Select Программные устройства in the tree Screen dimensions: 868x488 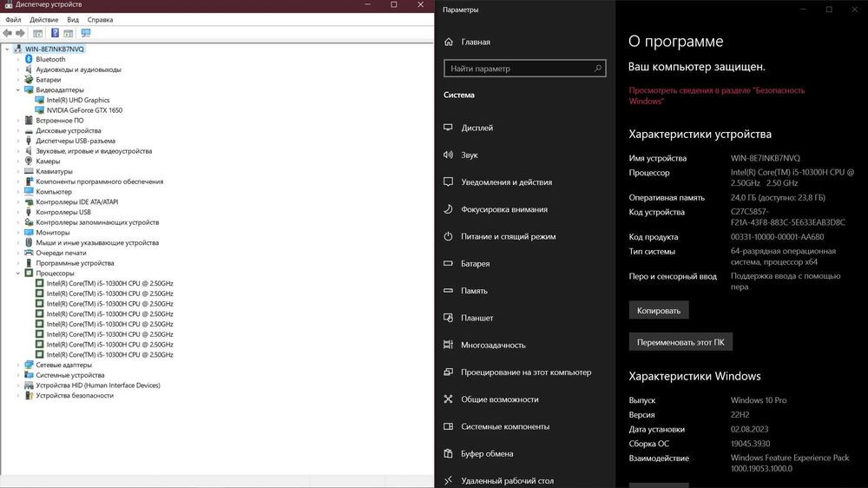click(75, 263)
